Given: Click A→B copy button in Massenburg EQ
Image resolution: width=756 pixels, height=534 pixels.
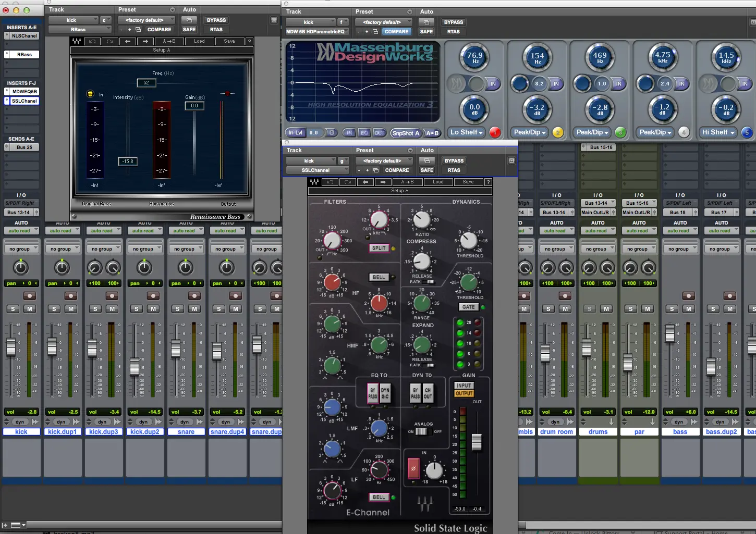Looking at the screenshot, I should [432, 133].
